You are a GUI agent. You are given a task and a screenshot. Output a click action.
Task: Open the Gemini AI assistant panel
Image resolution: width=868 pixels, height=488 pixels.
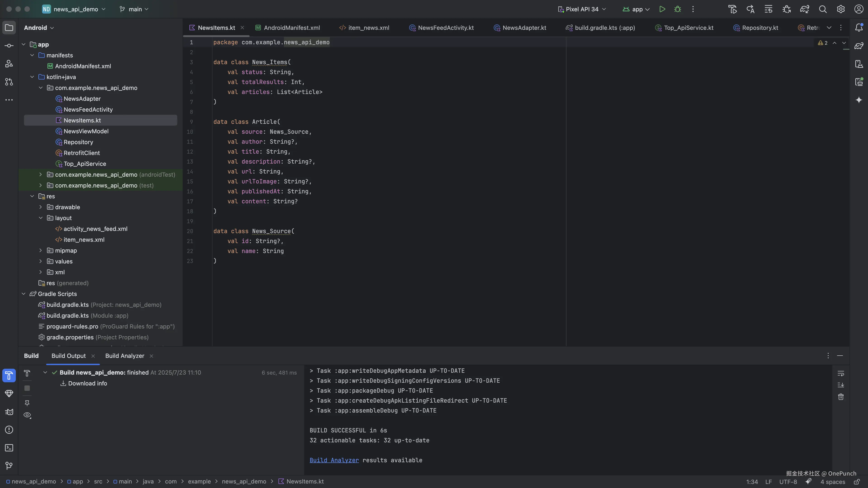[859, 100]
